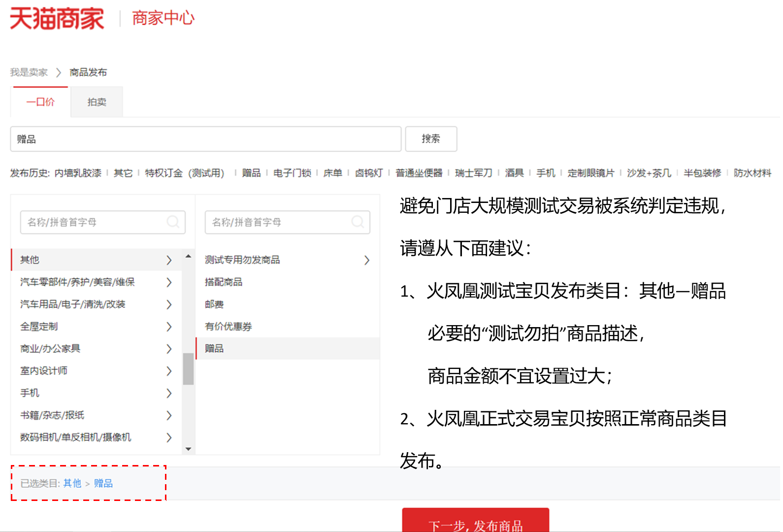Screen dimensions: 783x532
Task: Switch to the 拍卖 tab
Action: (97, 102)
